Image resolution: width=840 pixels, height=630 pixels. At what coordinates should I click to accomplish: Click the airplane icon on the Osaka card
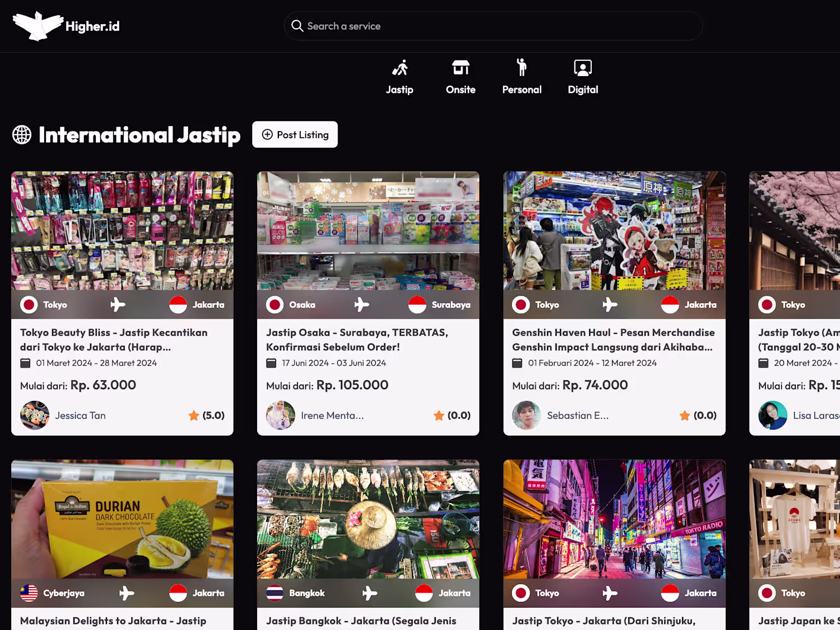362,305
